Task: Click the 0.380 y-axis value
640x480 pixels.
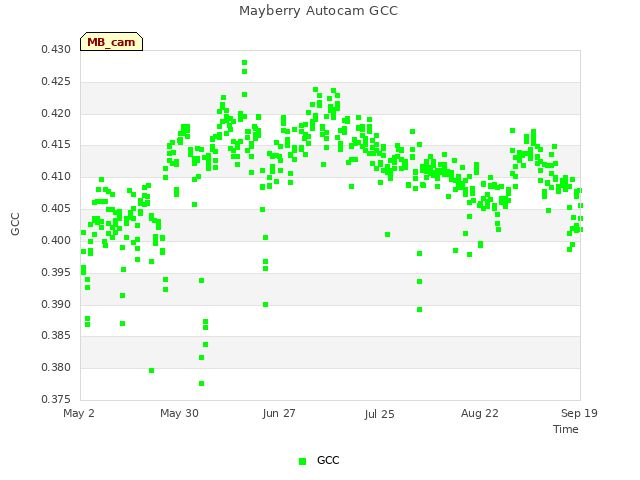Action: click(x=56, y=367)
